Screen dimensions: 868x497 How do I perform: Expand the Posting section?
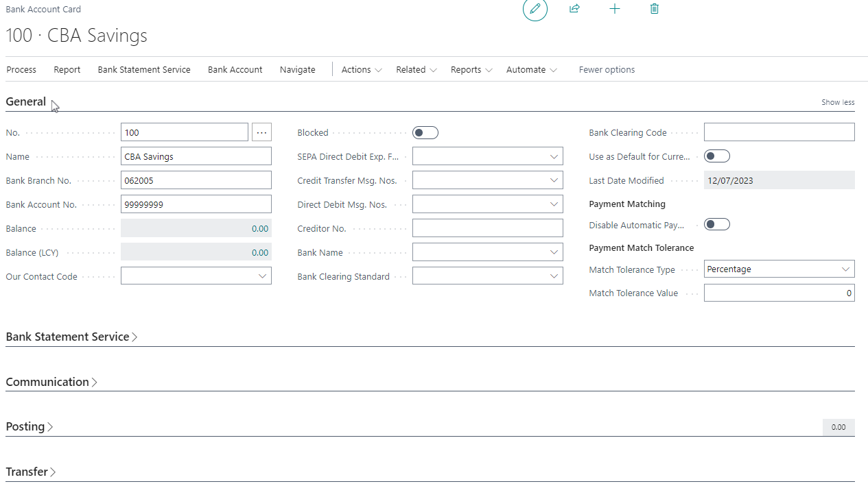(x=30, y=426)
